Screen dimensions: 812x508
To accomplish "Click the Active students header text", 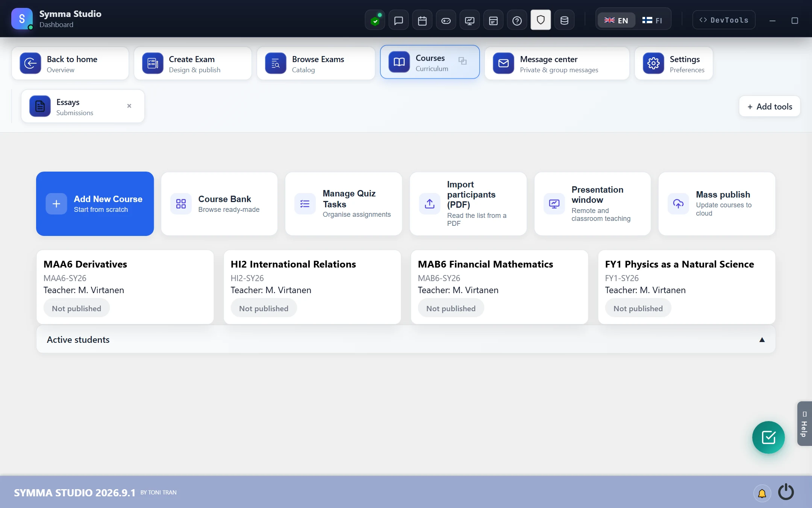I will [78, 340].
